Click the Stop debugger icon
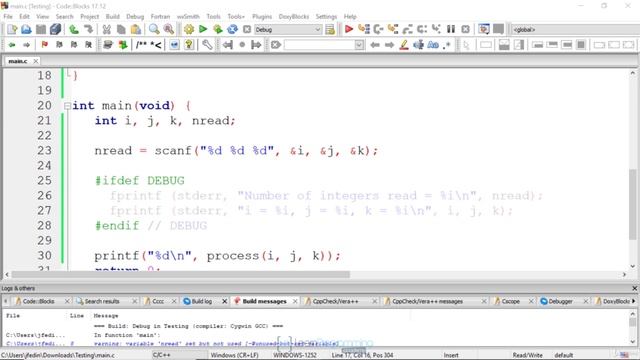Viewport: 640px width, 360px height. pyautogui.click(x=465, y=29)
